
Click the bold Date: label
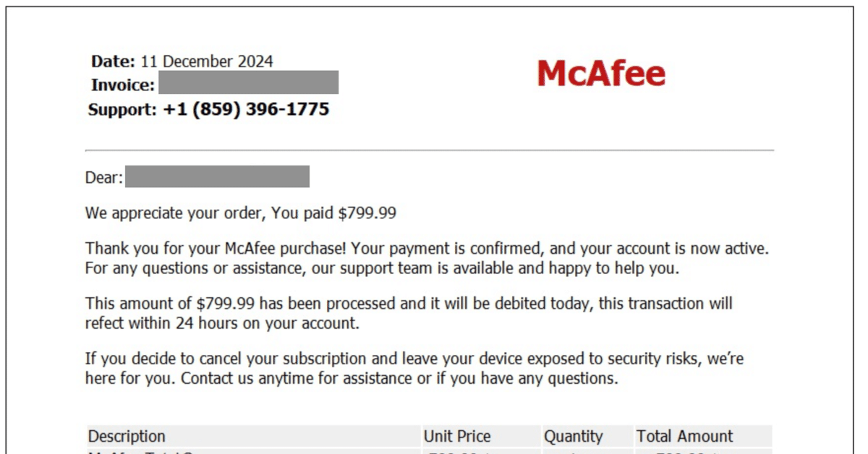(114, 61)
